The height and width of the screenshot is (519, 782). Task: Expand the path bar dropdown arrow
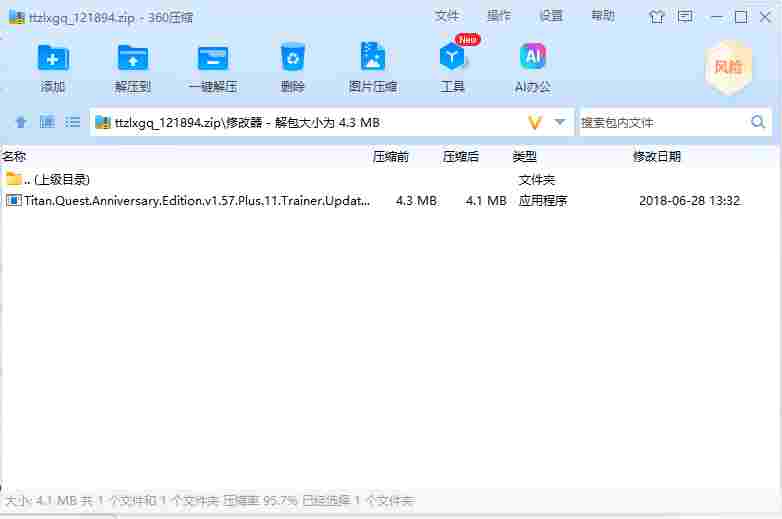pos(560,122)
